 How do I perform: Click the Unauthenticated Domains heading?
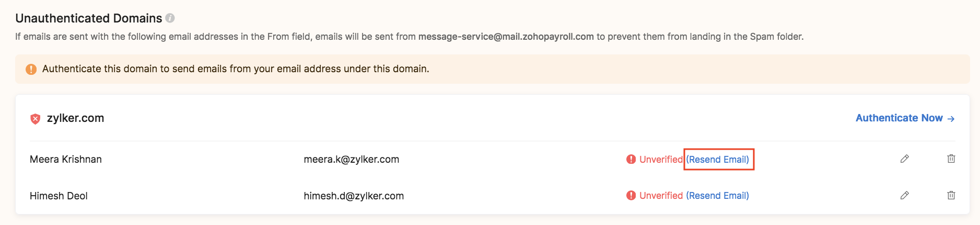coord(89,18)
